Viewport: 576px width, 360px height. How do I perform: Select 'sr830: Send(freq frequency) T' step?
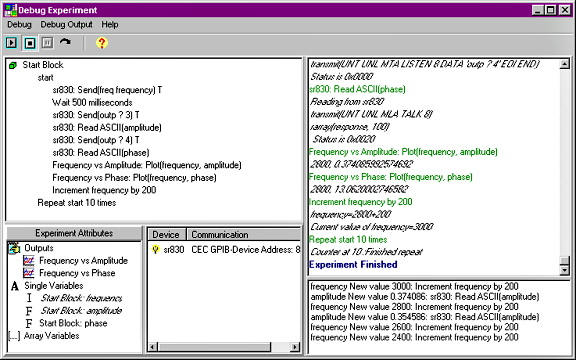point(107,90)
